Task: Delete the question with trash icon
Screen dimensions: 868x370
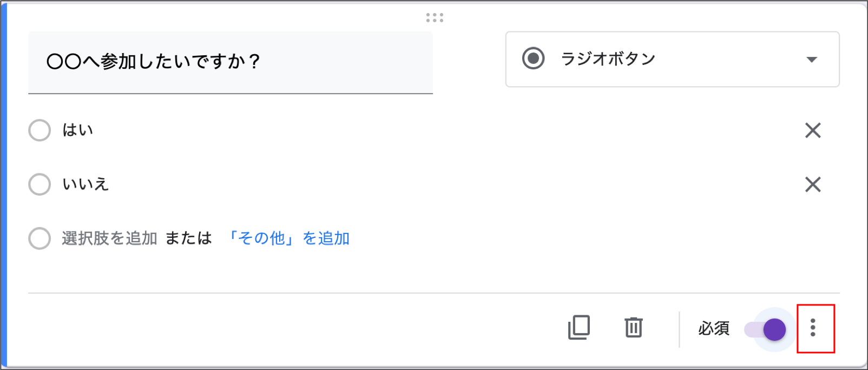Action: [x=633, y=327]
